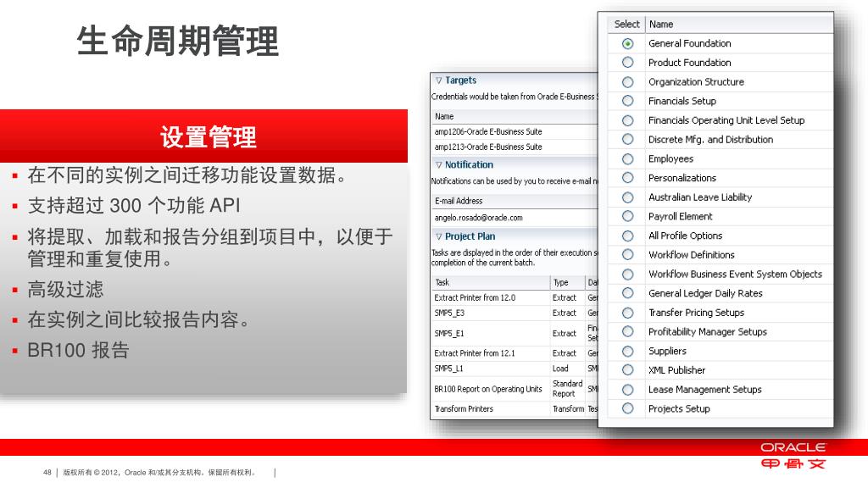The height and width of the screenshot is (488, 868).
Task: Click the Name header in Targets table
Action: (444, 116)
